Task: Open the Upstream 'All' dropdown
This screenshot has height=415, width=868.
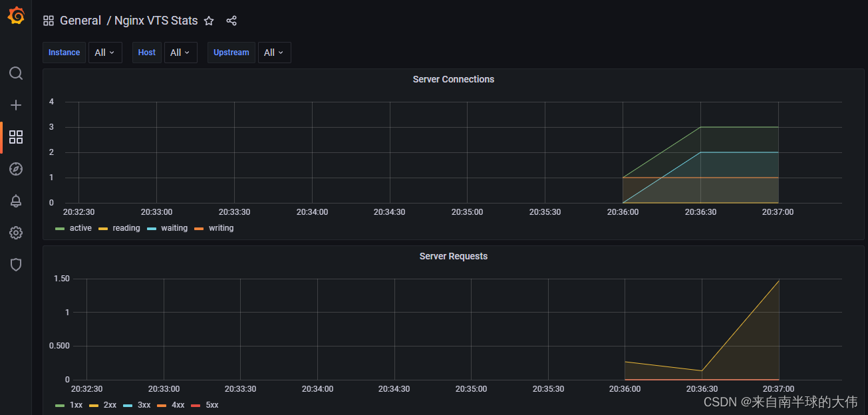Action: [x=274, y=52]
